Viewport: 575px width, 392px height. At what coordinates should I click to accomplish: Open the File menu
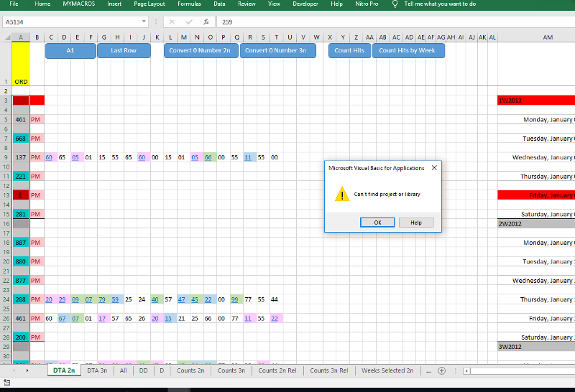click(14, 4)
